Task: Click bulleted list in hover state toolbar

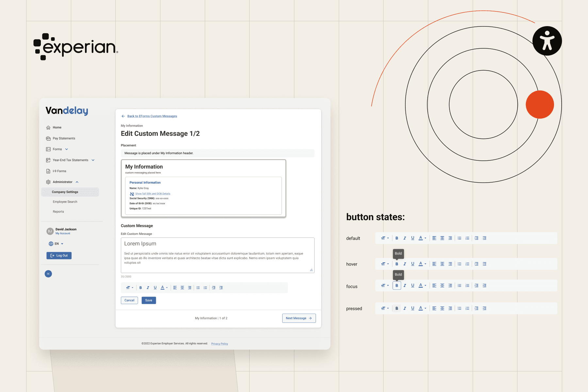Action: click(x=460, y=264)
